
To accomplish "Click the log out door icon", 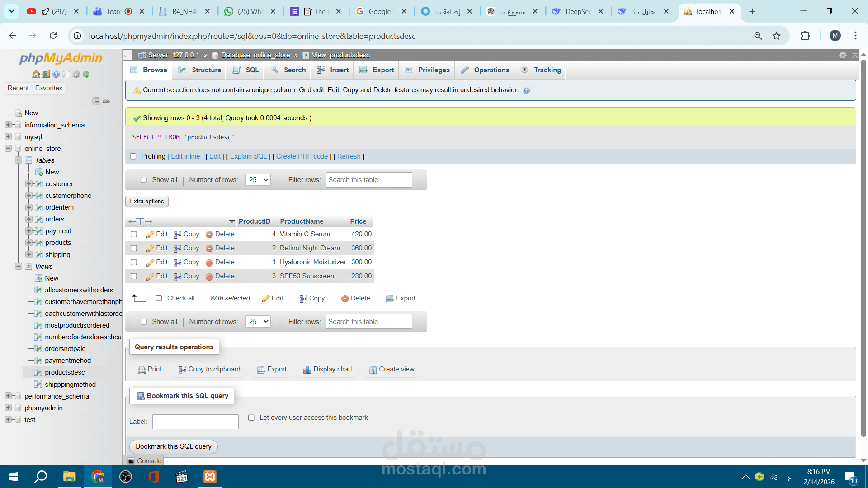I will (x=46, y=75).
